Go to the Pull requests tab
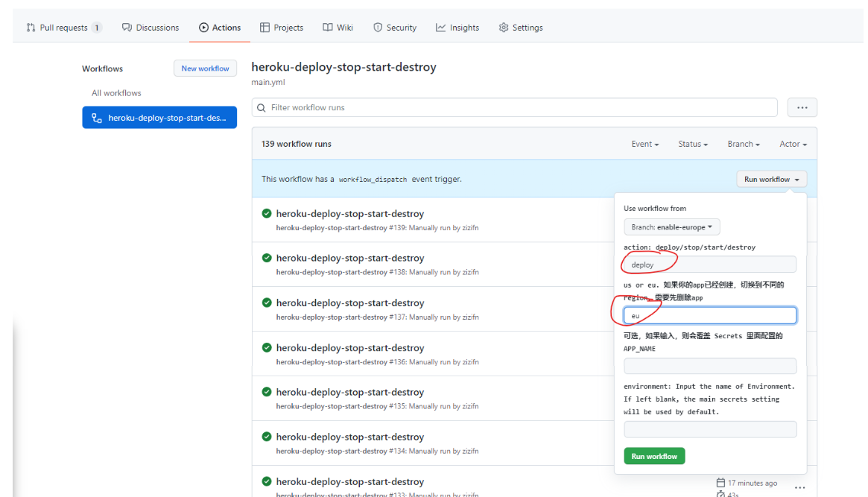 click(63, 28)
